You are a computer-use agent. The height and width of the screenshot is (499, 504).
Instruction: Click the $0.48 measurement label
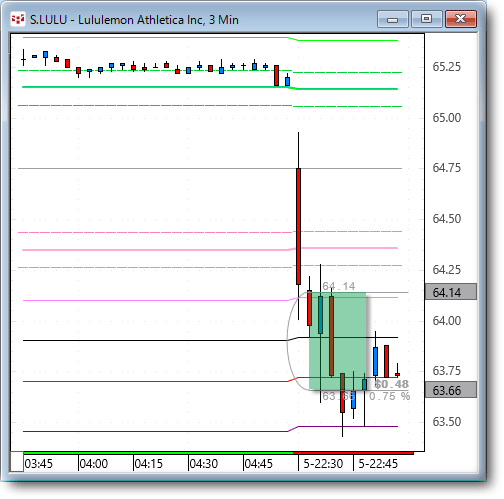pyautogui.click(x=392, y=384)
